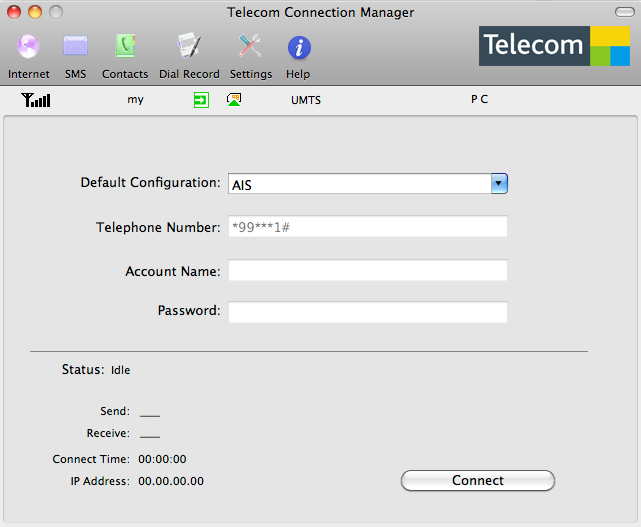Open the Internet section

28,56
